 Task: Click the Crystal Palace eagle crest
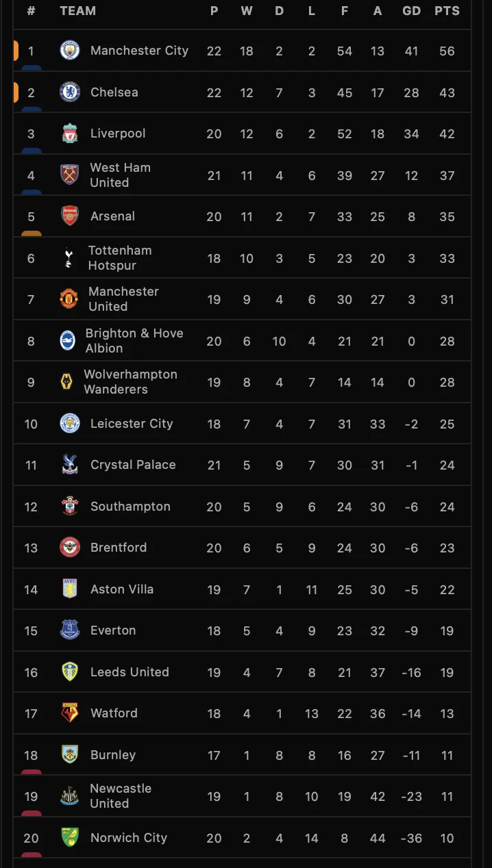click(x=70, y=465)
